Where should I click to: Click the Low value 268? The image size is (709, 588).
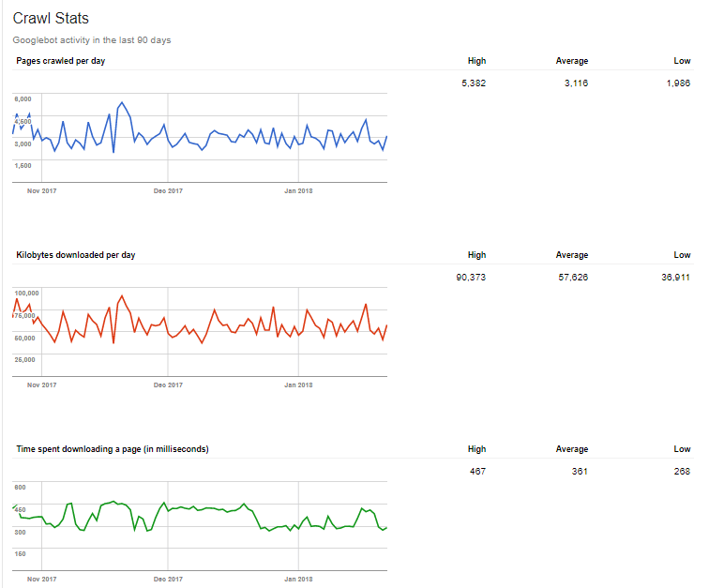682,471
